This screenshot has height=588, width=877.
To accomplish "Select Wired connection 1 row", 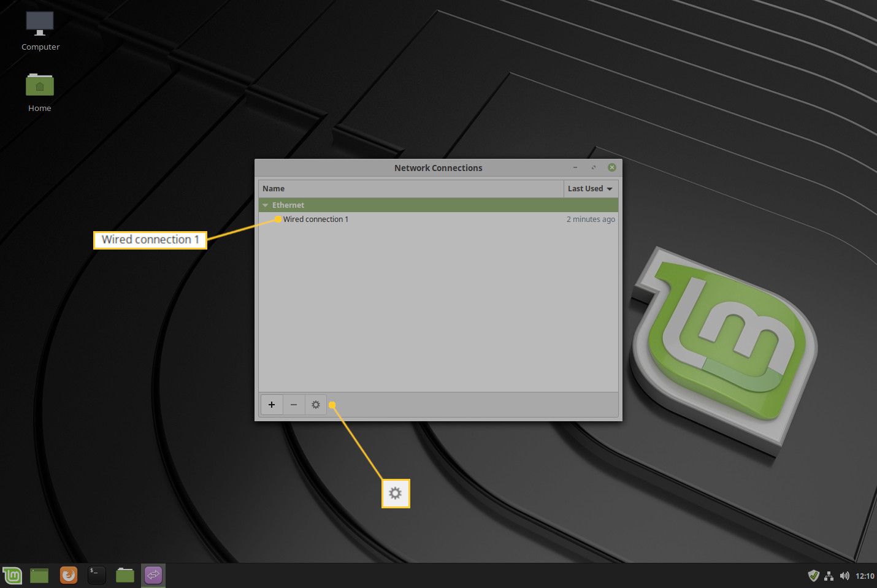I will [438, 220].
